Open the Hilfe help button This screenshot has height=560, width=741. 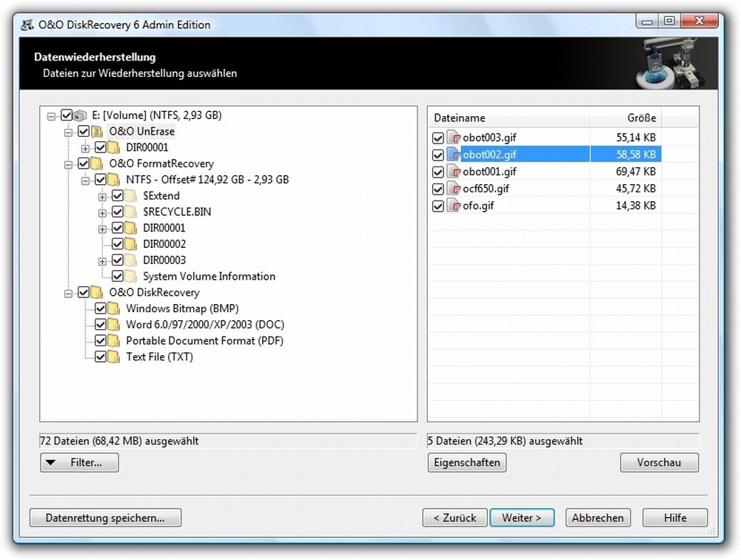[675, 518]
